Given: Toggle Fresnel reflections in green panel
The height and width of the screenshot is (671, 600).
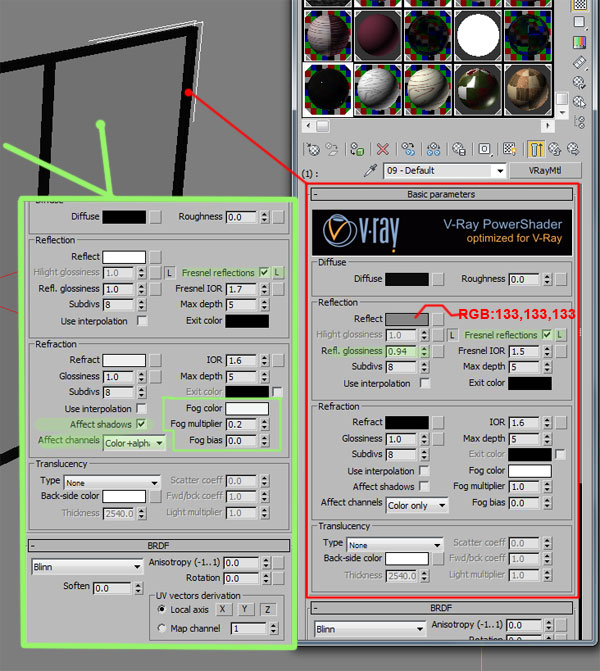Looking at the screenshot, I should pos(264,273).
